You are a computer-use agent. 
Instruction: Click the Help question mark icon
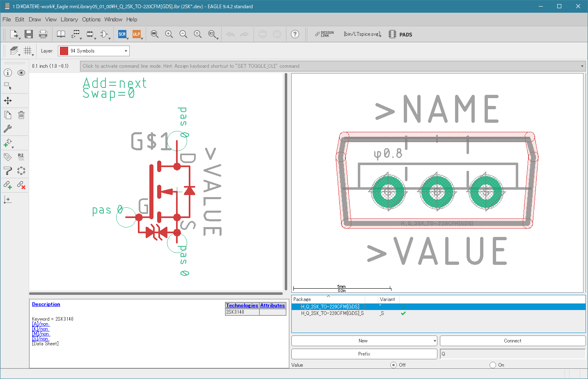(295, 34)
